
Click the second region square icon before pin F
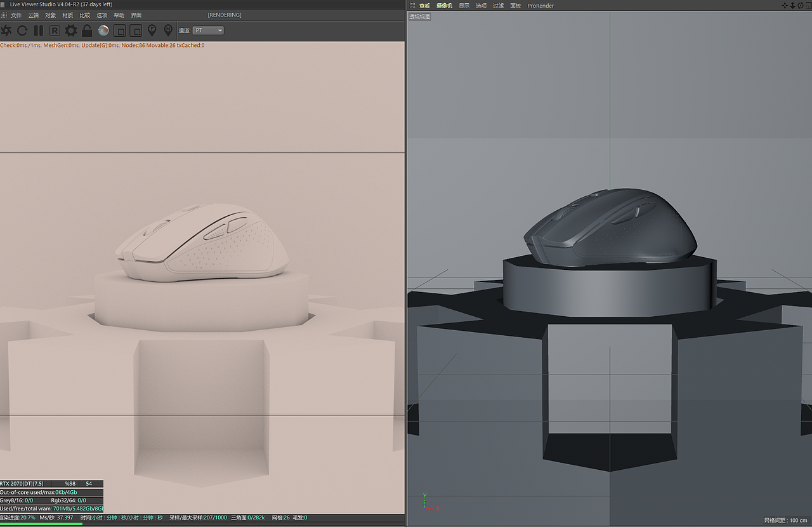click(x=136, y=30)
